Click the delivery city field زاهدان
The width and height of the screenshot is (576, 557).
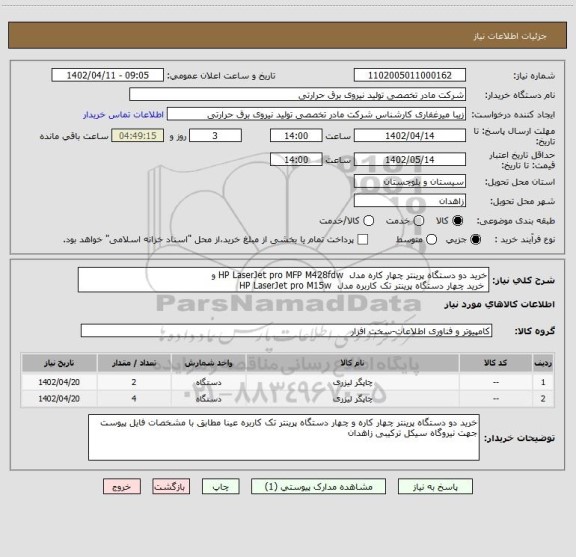tap(410, 201)
